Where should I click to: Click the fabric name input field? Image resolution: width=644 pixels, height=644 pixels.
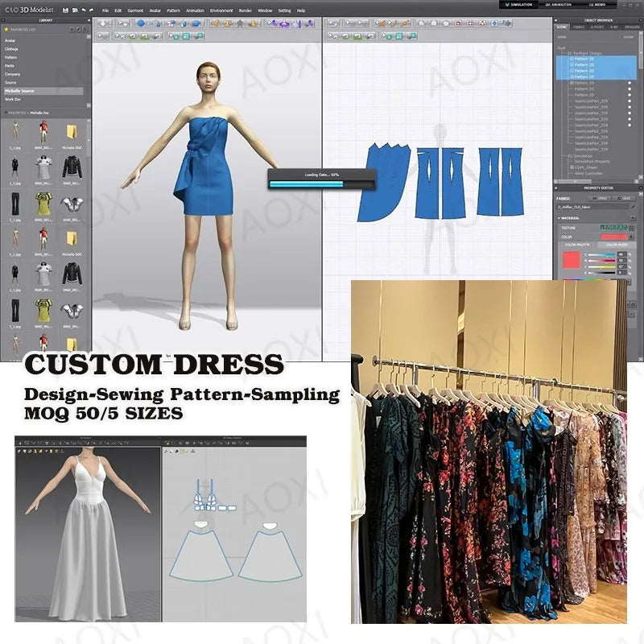pos(592,207)
